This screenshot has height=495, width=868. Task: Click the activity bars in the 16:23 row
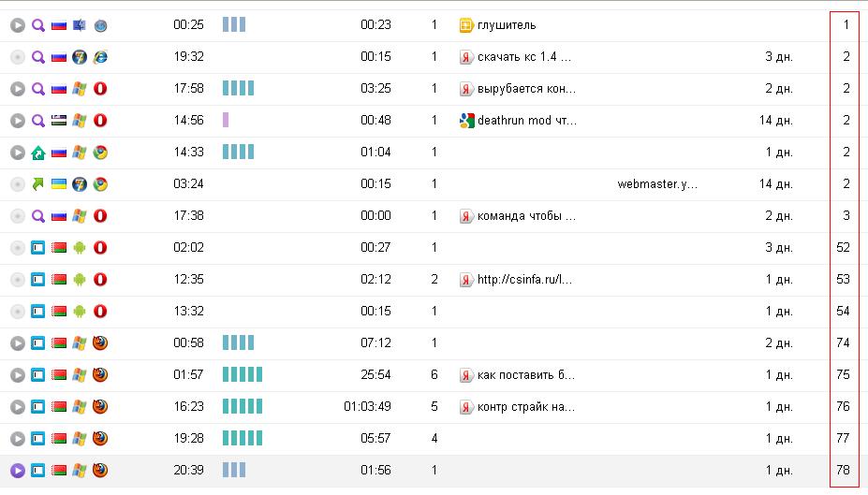(x=243, y=407)
